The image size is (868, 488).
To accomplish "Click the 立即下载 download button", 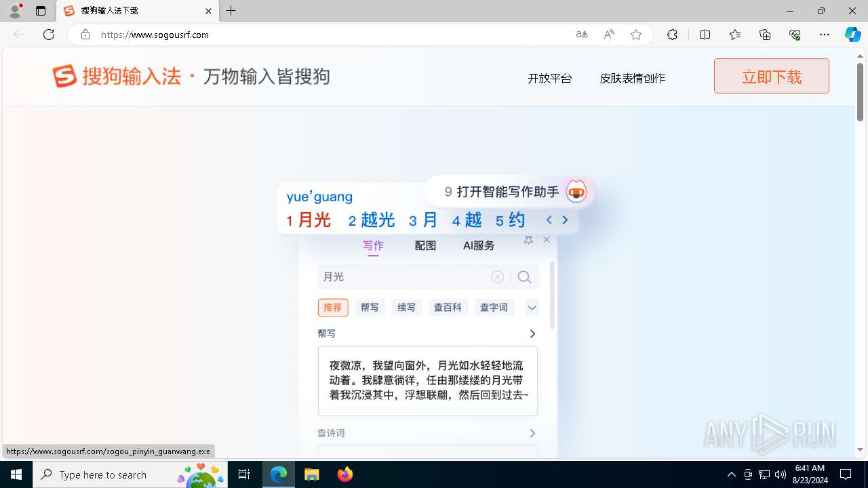I will (x=772, y=76).
